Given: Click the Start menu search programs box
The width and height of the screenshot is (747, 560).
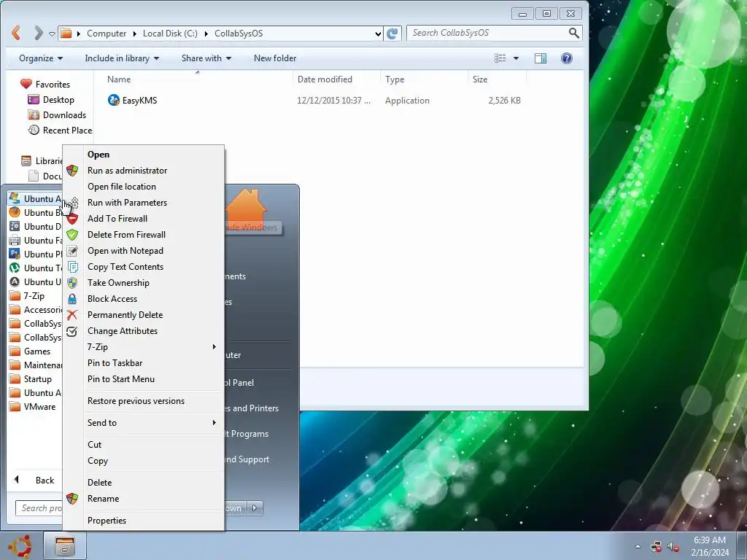Looking at the screenshot, I should tap(39, 508).
